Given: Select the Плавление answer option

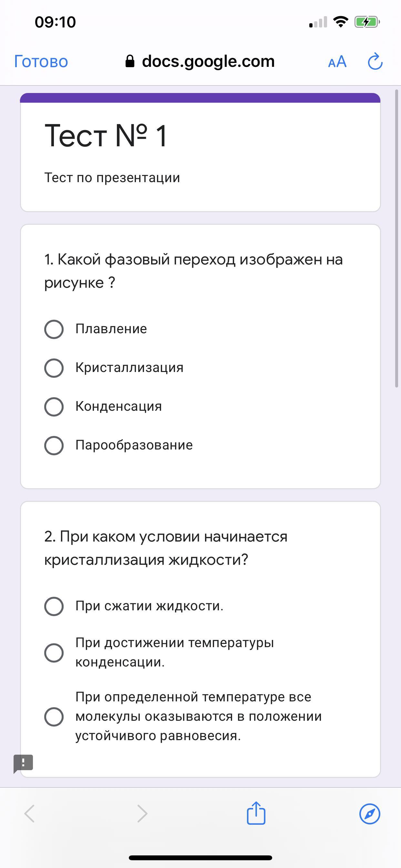Looking at the screenshot, I should pos(54,329).
